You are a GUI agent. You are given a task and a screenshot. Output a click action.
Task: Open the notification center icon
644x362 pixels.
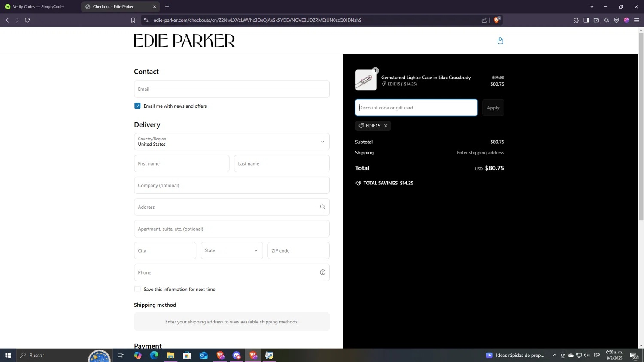(x=634, y=355)
